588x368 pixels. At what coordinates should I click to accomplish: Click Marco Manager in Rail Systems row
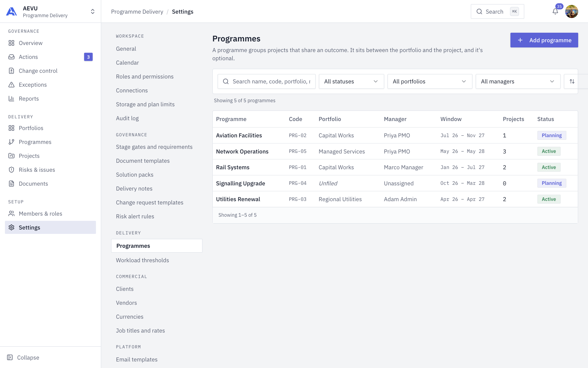pyautogui.click(x=403, y=167)
